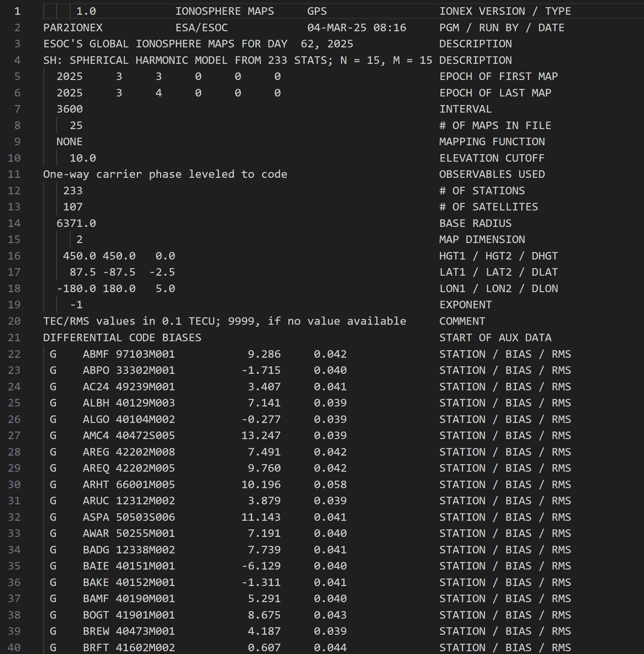Click the base radius value 6371.0
Viewport: 644px width, 654px height.
tap(76, 223)
